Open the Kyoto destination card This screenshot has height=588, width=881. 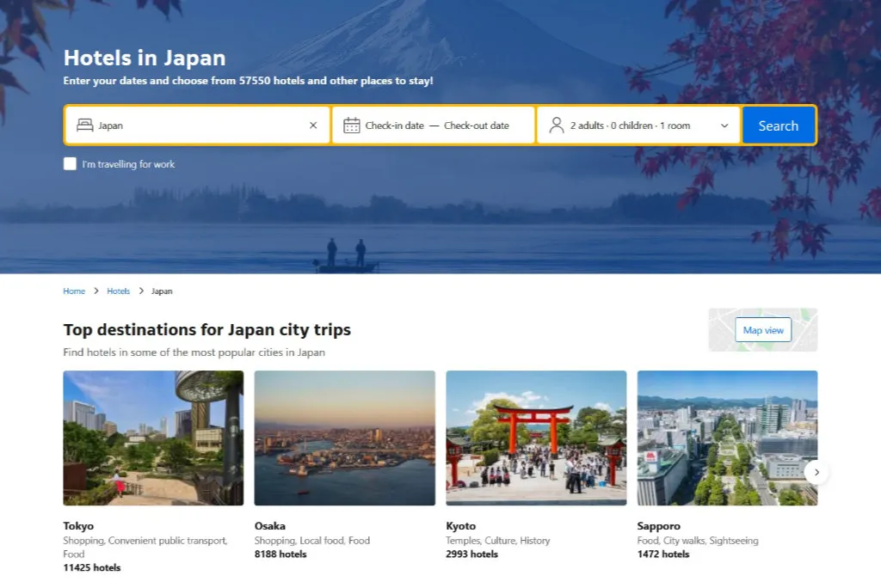coord(536,438)
